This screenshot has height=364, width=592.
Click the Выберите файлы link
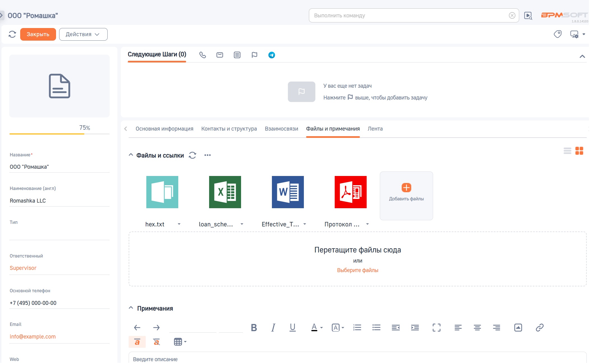click(357, 270)
